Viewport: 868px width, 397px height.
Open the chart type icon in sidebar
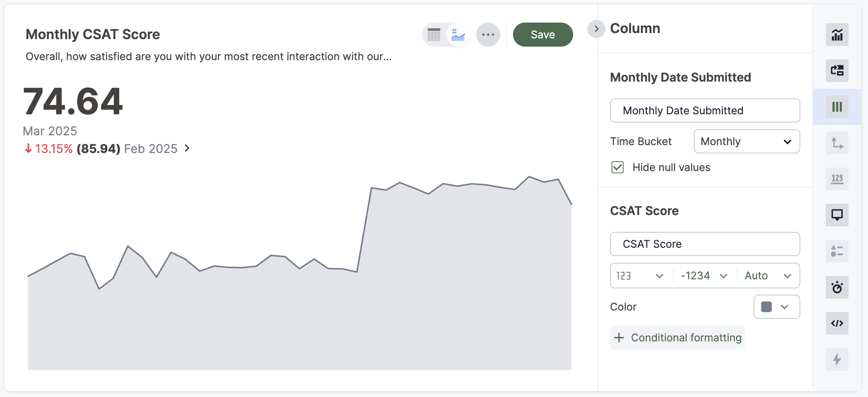point(837,35)
